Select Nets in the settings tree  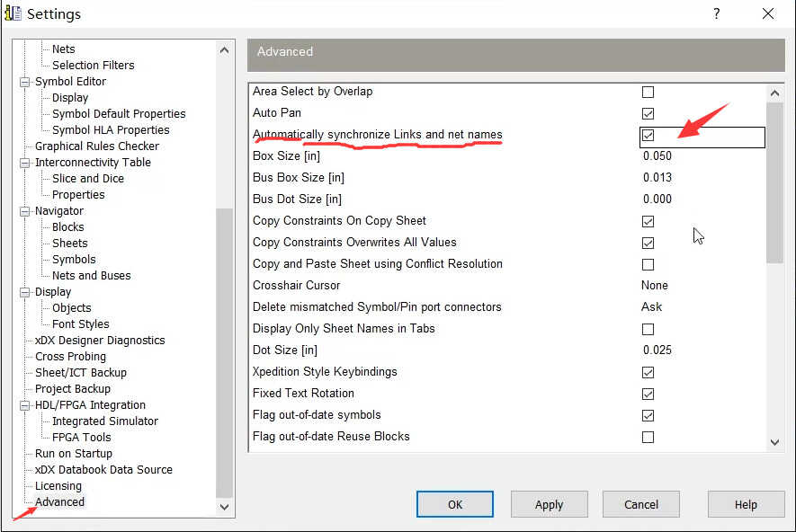pos(64,49)
